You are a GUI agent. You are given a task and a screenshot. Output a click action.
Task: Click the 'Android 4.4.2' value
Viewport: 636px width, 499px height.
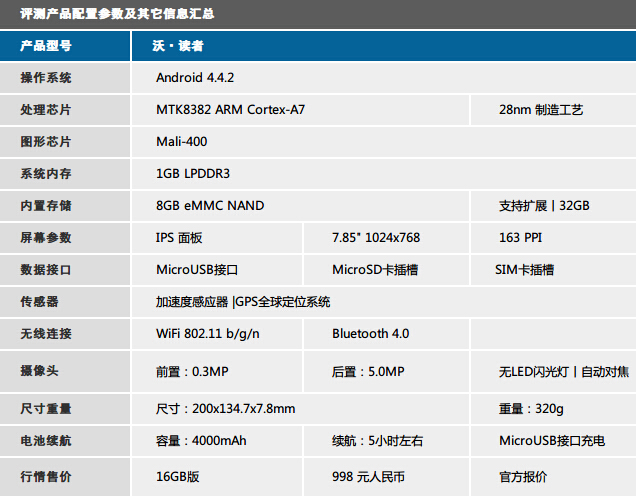coord(195,77)
